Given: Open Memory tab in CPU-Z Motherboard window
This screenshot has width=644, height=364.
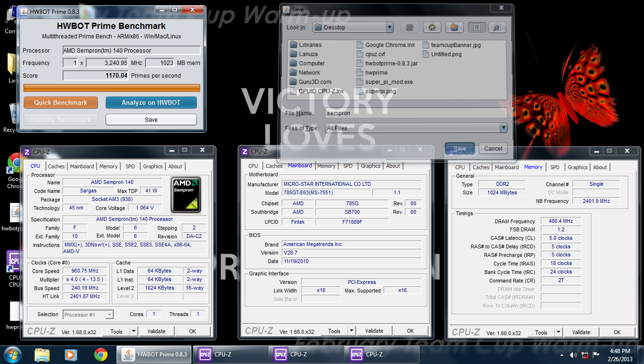Looking at the screenshot, I should (x=326, y=166).
